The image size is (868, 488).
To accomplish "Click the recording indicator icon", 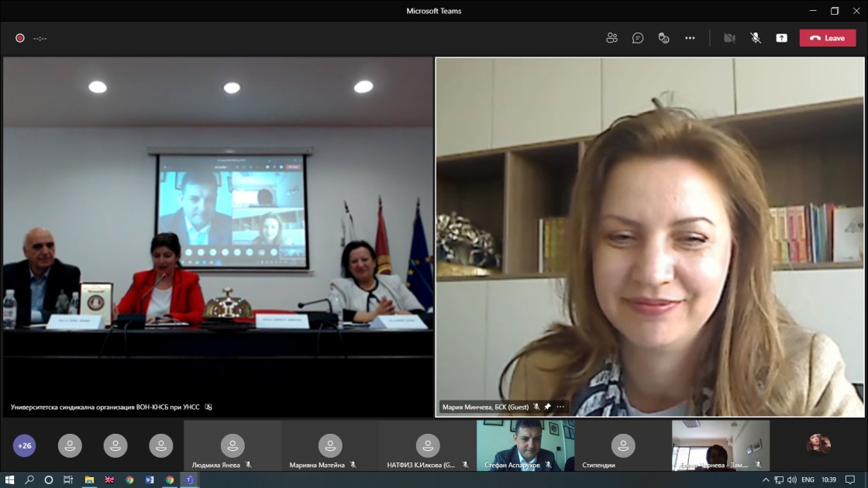I will 20,38.
